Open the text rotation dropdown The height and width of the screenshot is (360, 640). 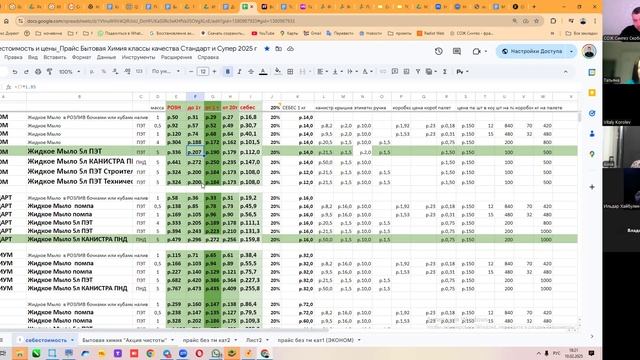(367, 72)
